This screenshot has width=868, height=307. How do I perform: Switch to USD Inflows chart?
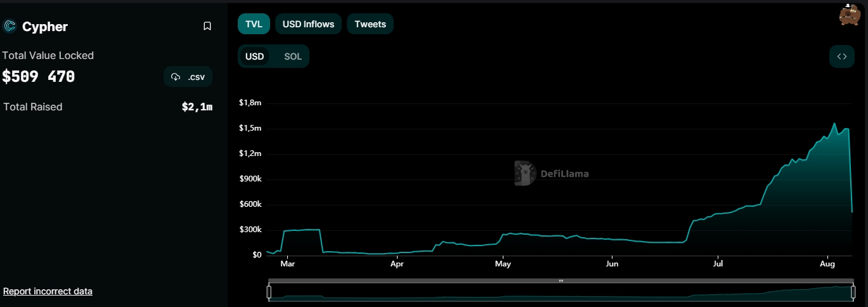pos(308,24)
